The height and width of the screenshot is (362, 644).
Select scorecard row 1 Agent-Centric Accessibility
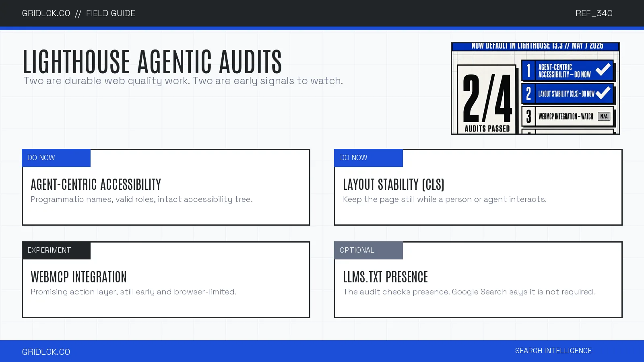[568, 70]
